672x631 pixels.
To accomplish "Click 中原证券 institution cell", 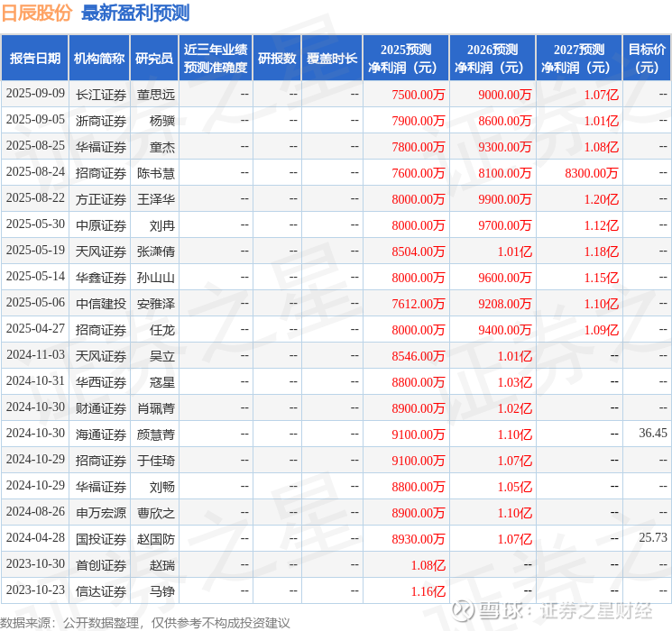I will coord(101,225).
